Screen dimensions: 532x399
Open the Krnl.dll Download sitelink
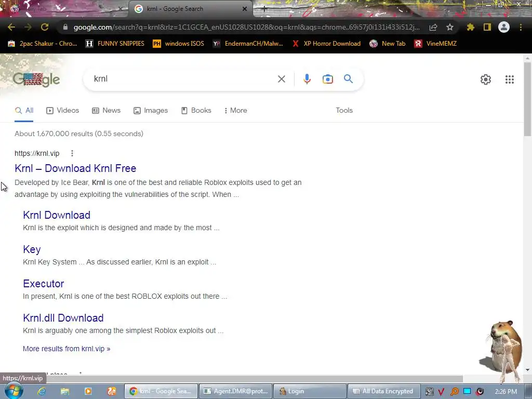[63, 318]
